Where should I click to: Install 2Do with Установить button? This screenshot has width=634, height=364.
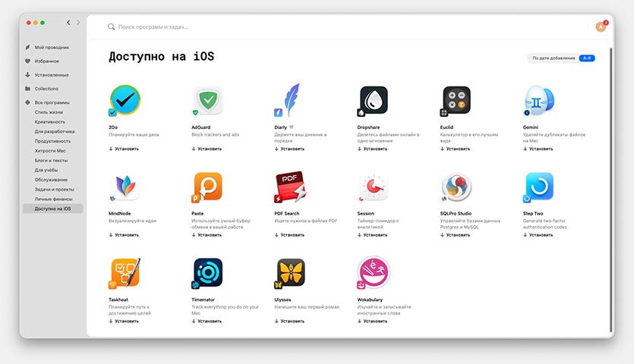(124, 149)
